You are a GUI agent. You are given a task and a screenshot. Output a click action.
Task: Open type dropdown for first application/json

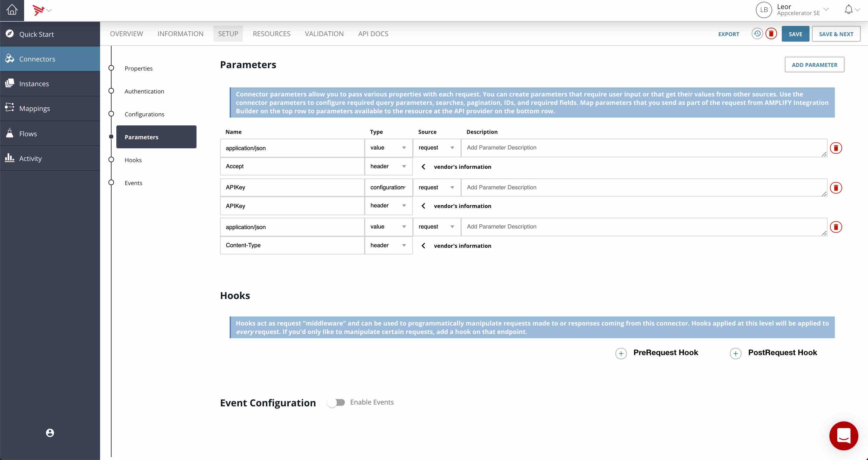pyautogui.click(x=388, y=148)
